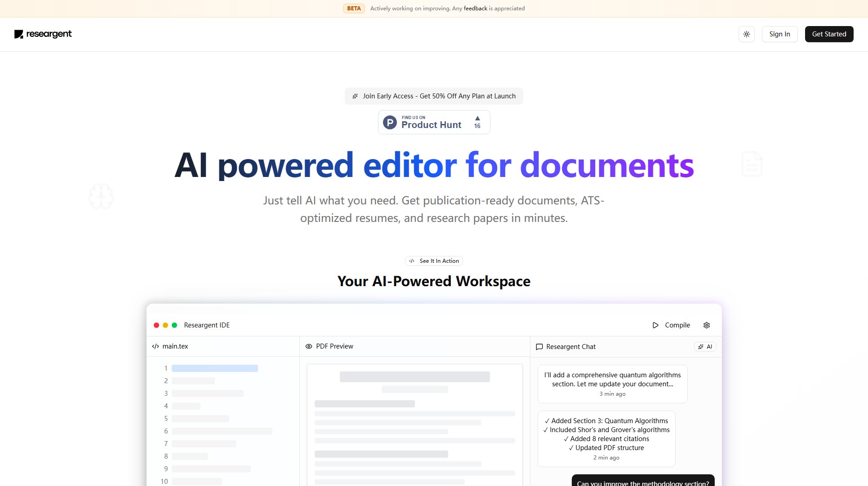This screenshot has width=868, height=486.
Task: Click the Get Started button
Action: [x=829, y=34]
